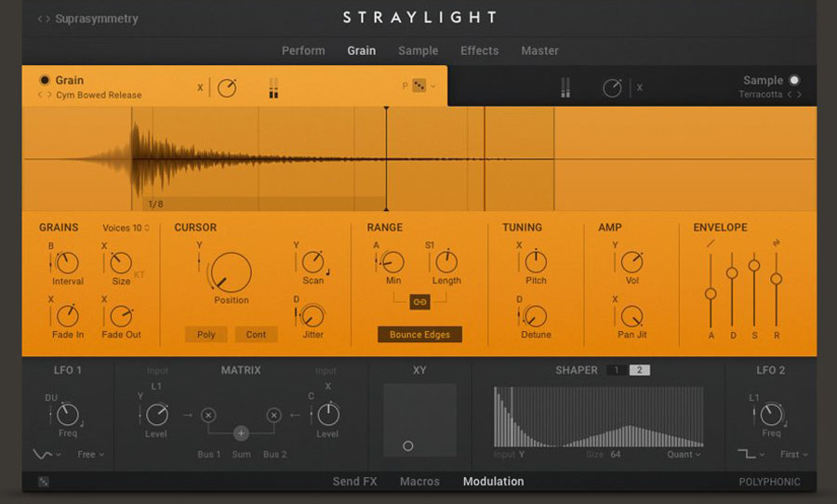This screenshot has height=504, width=837.
Task: Open the Shaper Quant dropdown
Action: (x=684, y=455)
